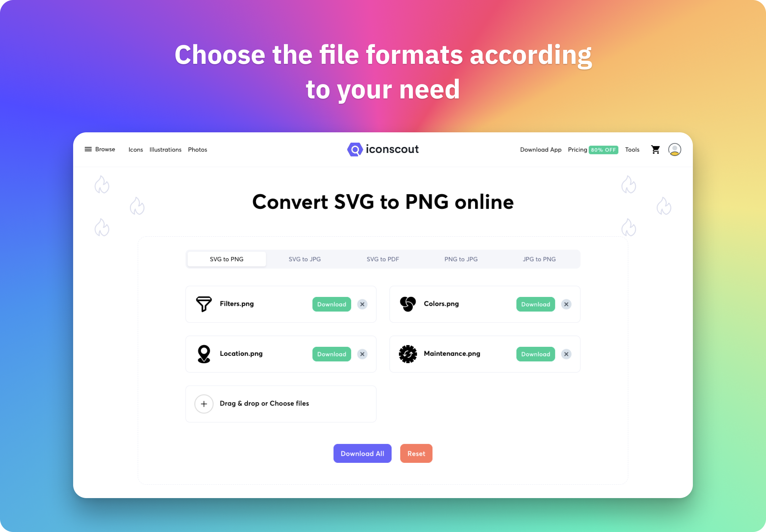Open the Pricing page
766x532 pixels.
pos(577,150)
